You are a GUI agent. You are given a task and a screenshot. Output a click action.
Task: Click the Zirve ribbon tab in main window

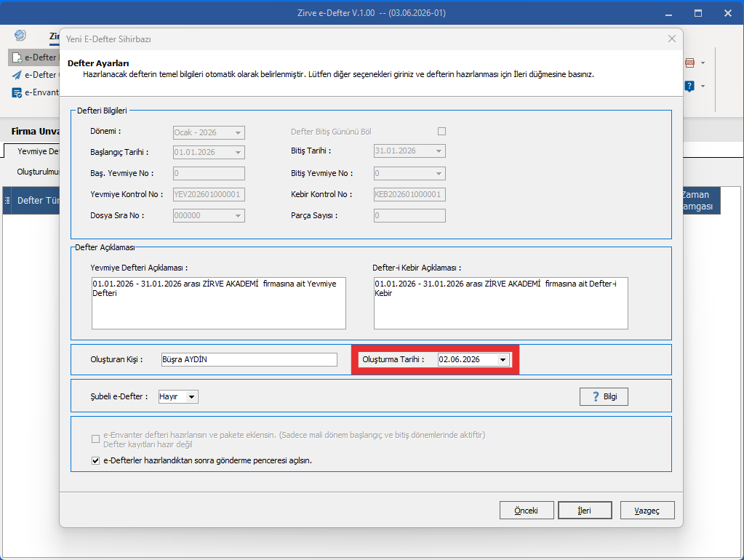pos(54,36)
